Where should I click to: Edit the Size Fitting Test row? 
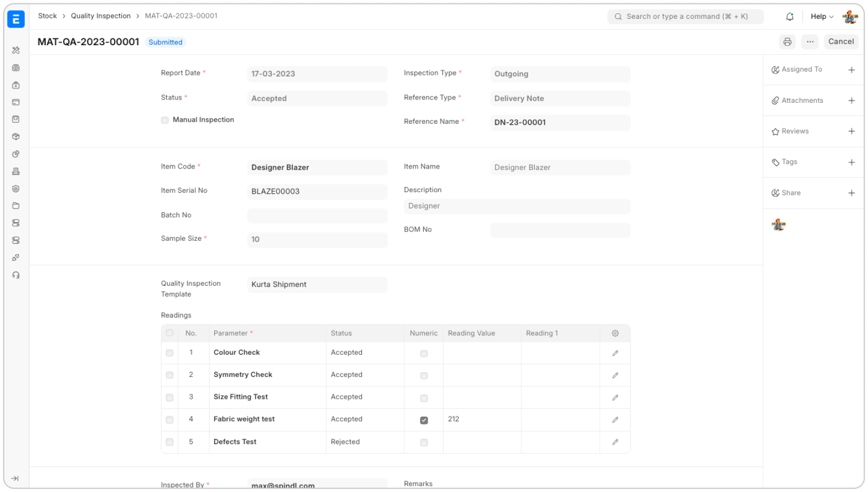(x=615, y=397)
